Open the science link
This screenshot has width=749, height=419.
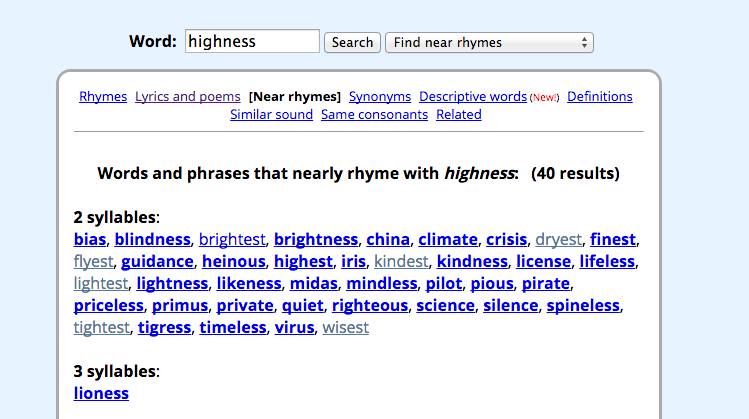(x=445, y=305)
